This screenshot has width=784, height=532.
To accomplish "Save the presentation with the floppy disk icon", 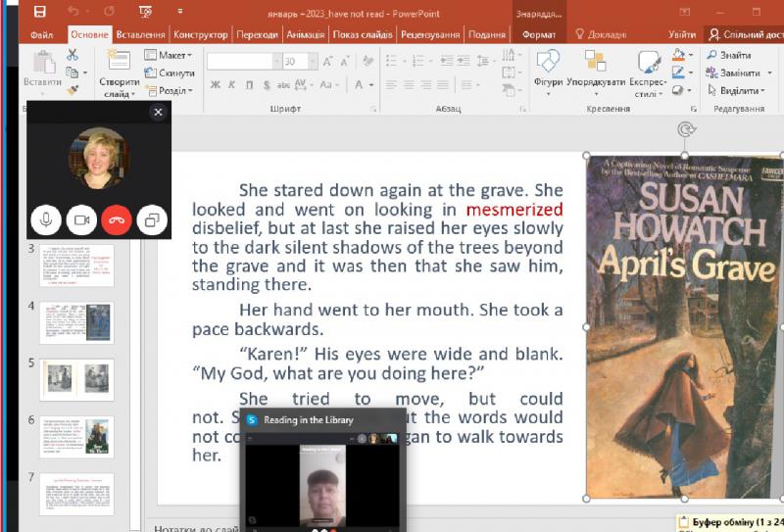I will pyautogui.click(x=39, y=12).
